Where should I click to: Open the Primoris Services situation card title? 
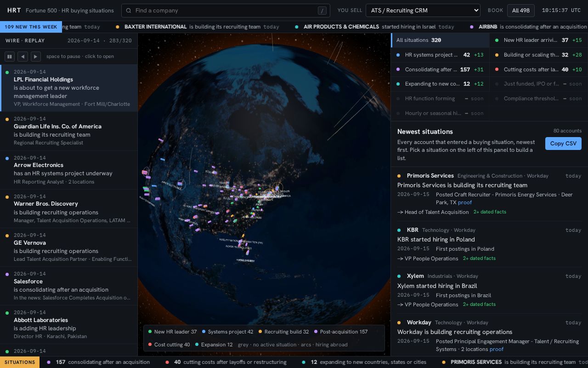(462, 185)
